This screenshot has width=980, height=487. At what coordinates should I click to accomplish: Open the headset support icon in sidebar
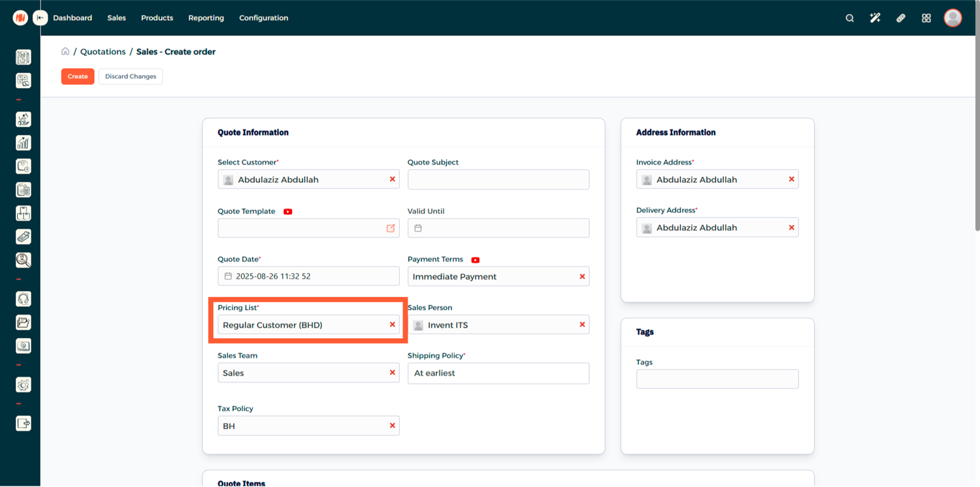click(x=24, y=299)
